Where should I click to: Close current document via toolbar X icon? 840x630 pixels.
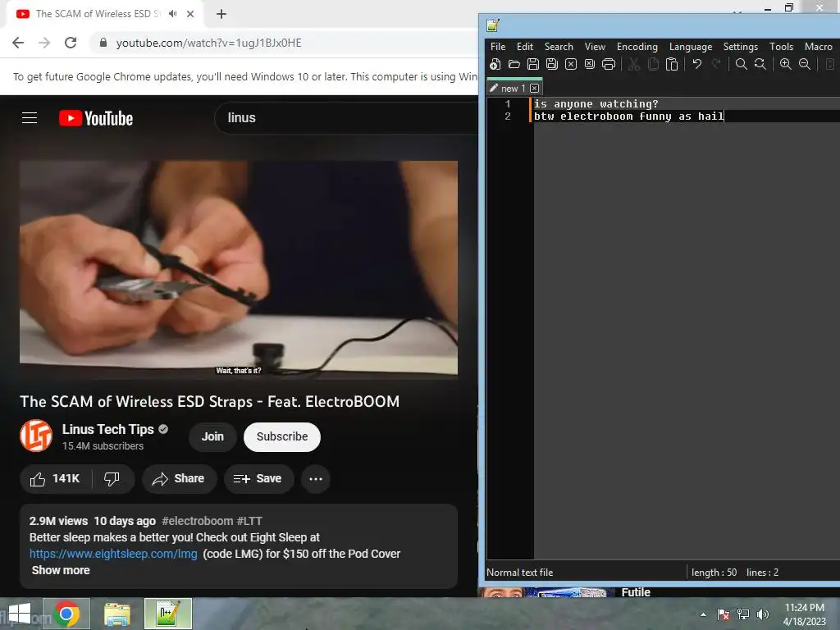[x=571, y=64]
